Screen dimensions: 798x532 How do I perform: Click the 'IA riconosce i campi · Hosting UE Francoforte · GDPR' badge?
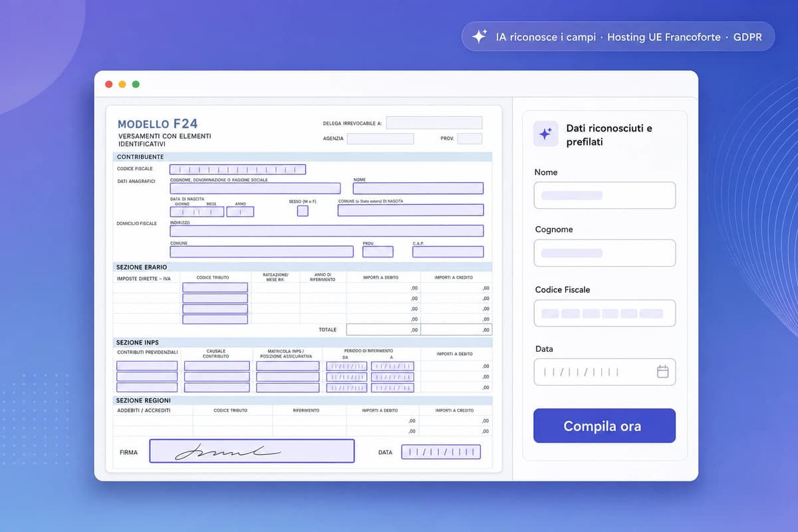[618, 37]
